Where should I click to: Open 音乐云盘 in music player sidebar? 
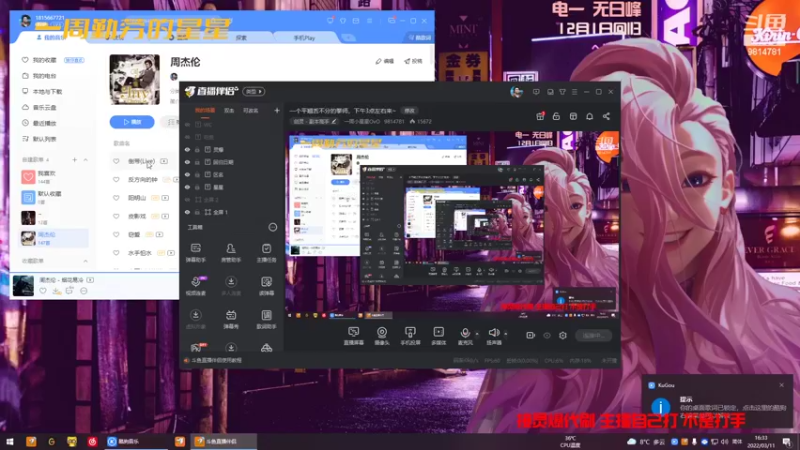pos(44,108)
